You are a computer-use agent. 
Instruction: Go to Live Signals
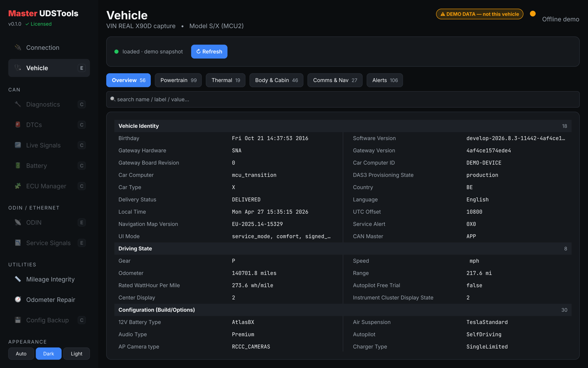point(49,145)
